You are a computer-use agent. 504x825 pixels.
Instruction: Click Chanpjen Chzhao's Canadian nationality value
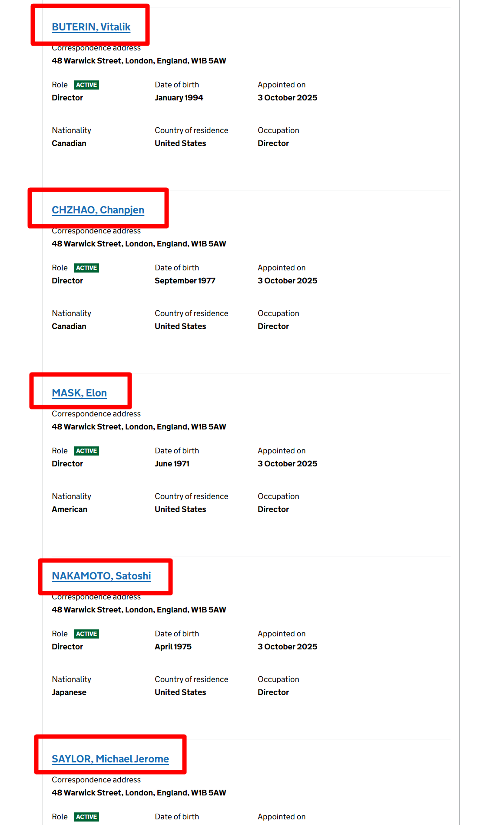pyautogui.click(x=69, y=326)
